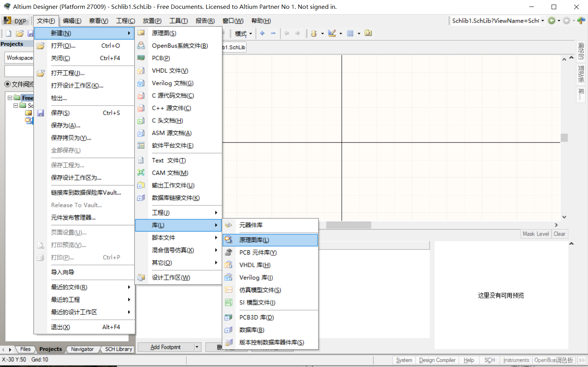
Task: Collapse the Source subfolder tree node
Action: (x=16, y=105)
